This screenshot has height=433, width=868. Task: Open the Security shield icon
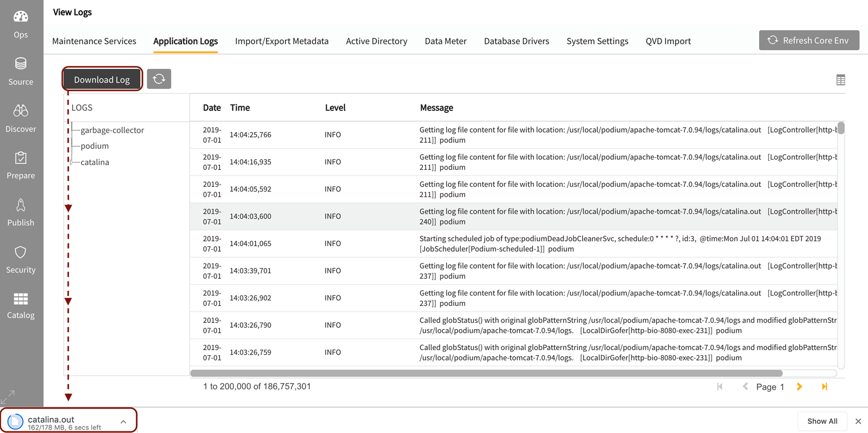21,259
